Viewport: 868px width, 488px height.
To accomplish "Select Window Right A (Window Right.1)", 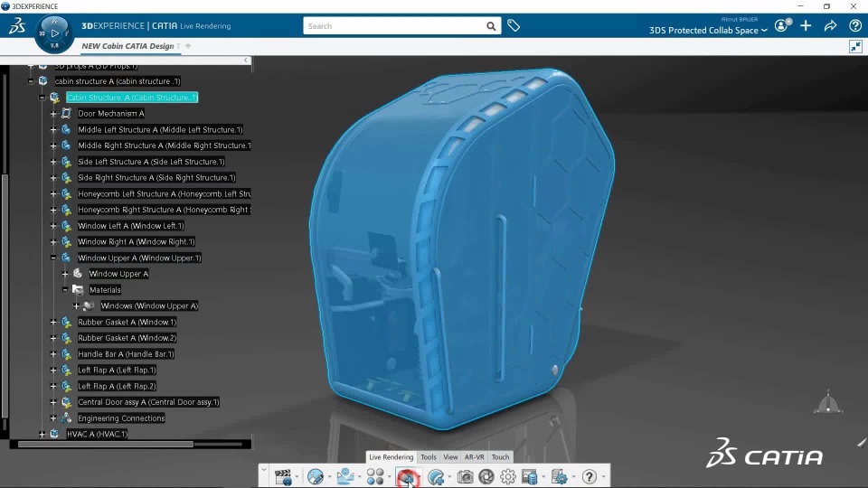I will tap(137, 242).
